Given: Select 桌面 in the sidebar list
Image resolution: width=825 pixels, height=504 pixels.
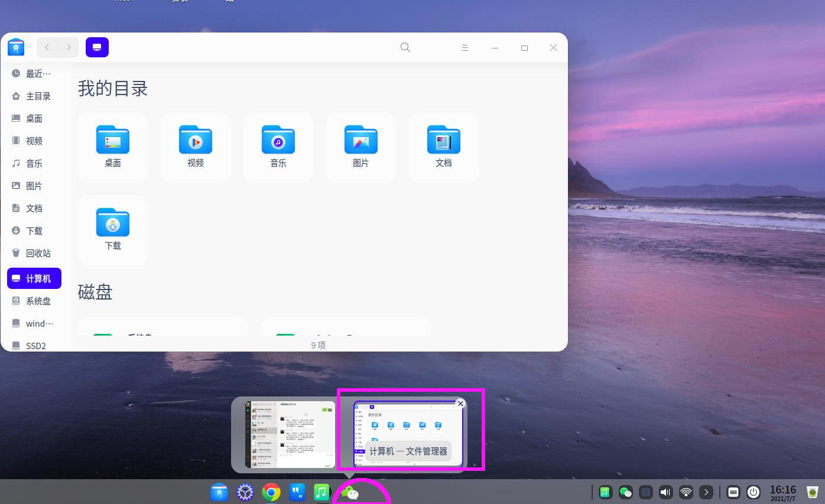Looking at the screenshot, I should [x=34, y=118].
